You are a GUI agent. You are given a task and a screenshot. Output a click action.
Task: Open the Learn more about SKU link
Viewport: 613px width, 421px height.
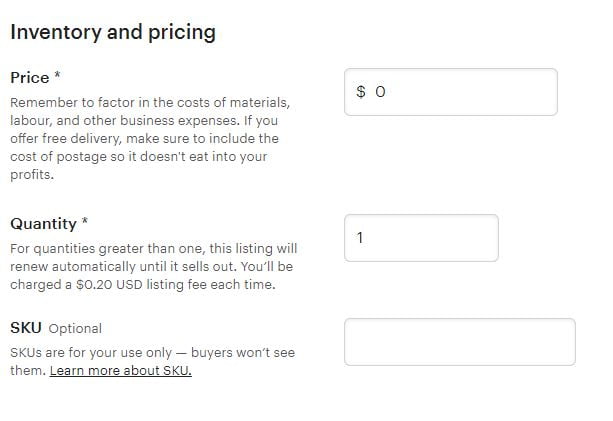coord(120,371)
